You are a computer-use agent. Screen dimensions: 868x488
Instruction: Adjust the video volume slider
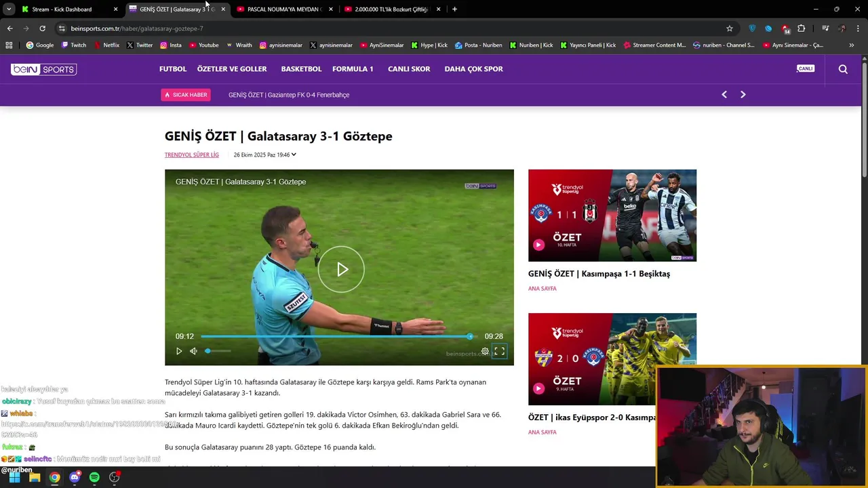pyautogui.click(x=218, y=351)
